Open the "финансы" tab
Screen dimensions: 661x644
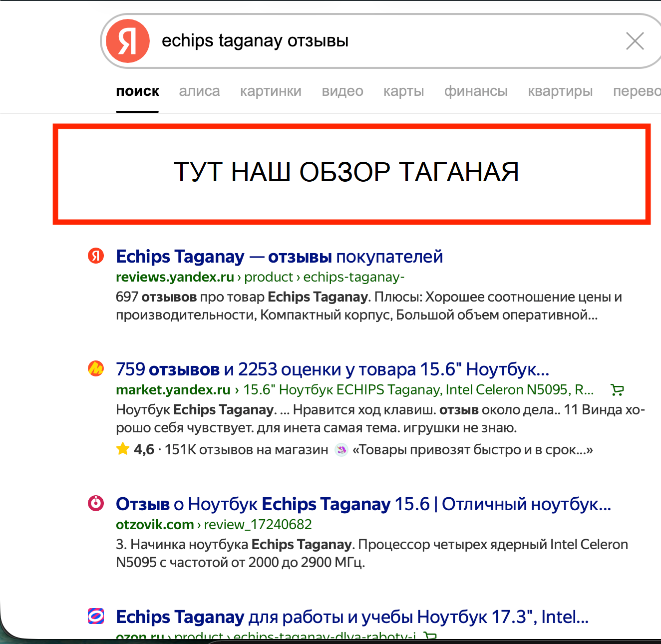coord(476,91)
